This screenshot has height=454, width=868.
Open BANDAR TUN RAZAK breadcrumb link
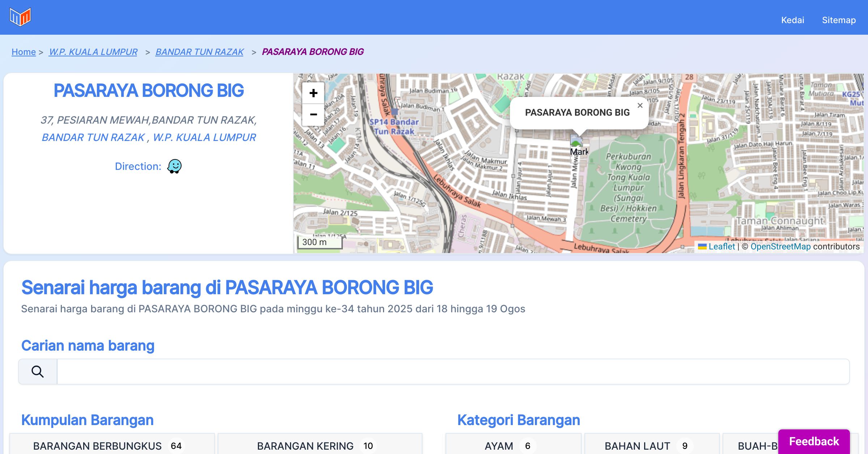point(199,52)
